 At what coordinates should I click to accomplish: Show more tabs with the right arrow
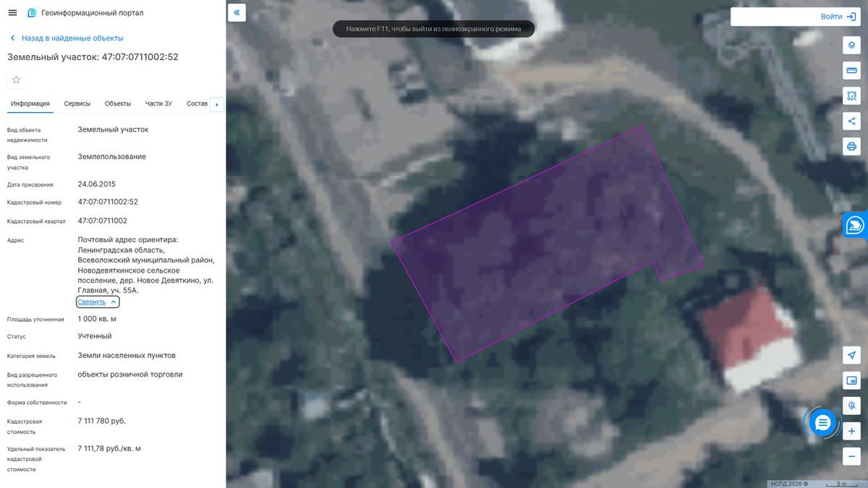click(x=217, y=104)
